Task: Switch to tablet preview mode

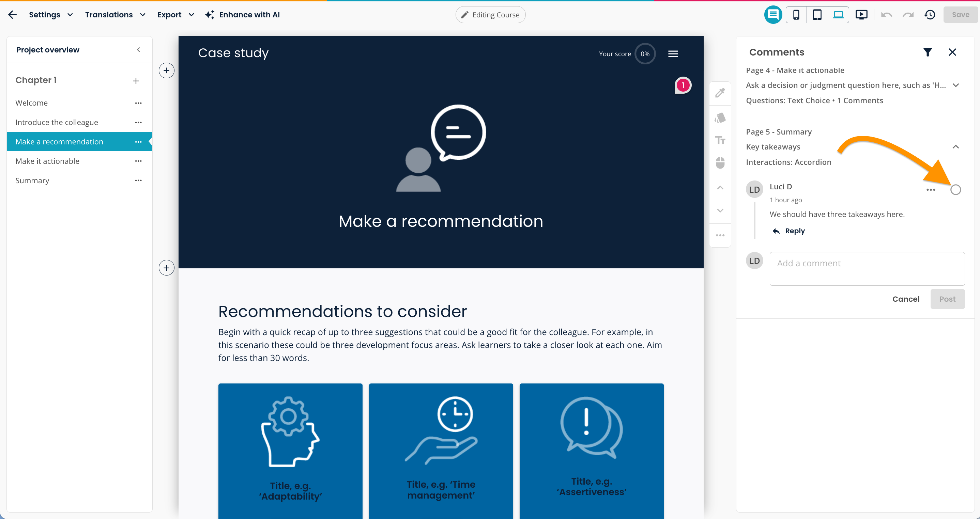Action: click(817, 15)
